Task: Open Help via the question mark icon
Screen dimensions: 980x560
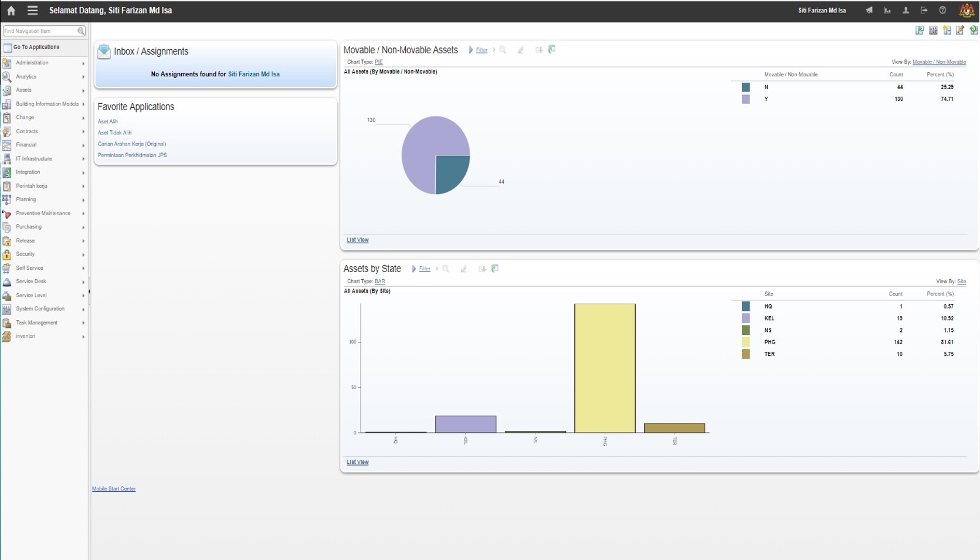Action: click(x=942, y=11)
